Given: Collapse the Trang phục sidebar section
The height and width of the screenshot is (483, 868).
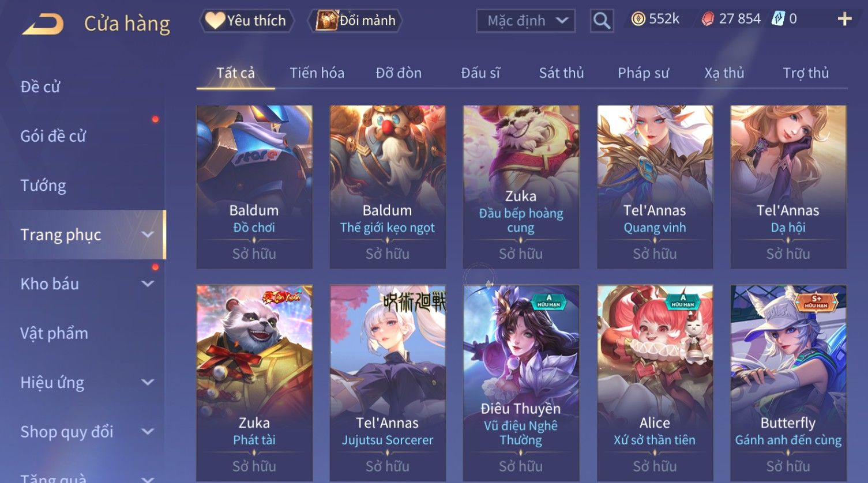Looking at the screenshot, I should pyautogui.click(x=148, y=235).
